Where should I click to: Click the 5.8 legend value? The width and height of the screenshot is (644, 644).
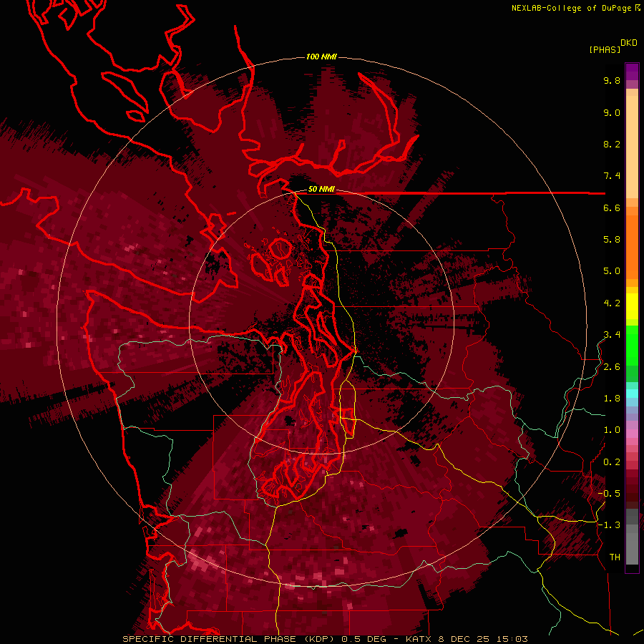pos(612,240)
